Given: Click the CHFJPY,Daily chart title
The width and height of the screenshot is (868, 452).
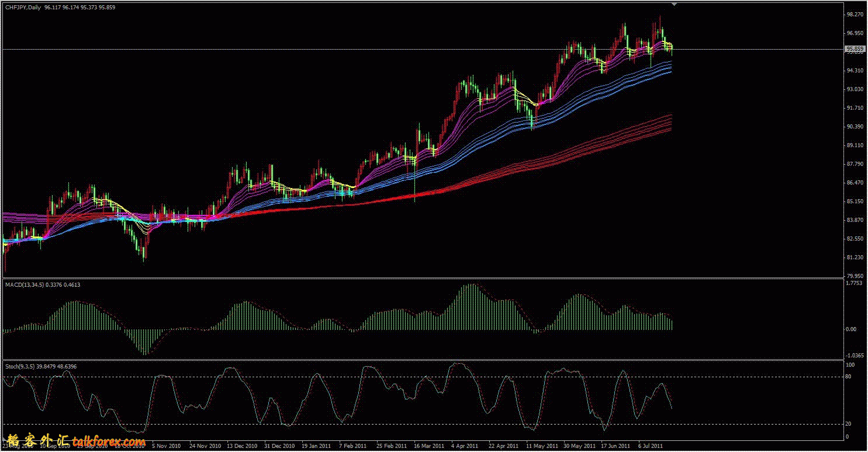Looking at the screenshot, I should (22, 7).
